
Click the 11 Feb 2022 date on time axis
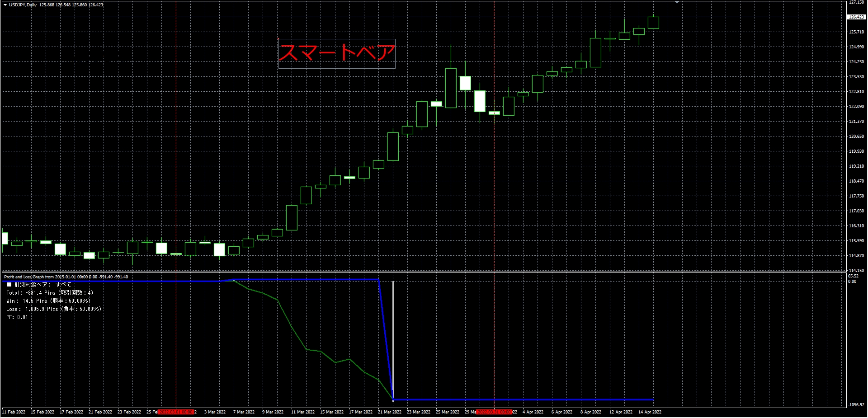[x=14, y=412]
